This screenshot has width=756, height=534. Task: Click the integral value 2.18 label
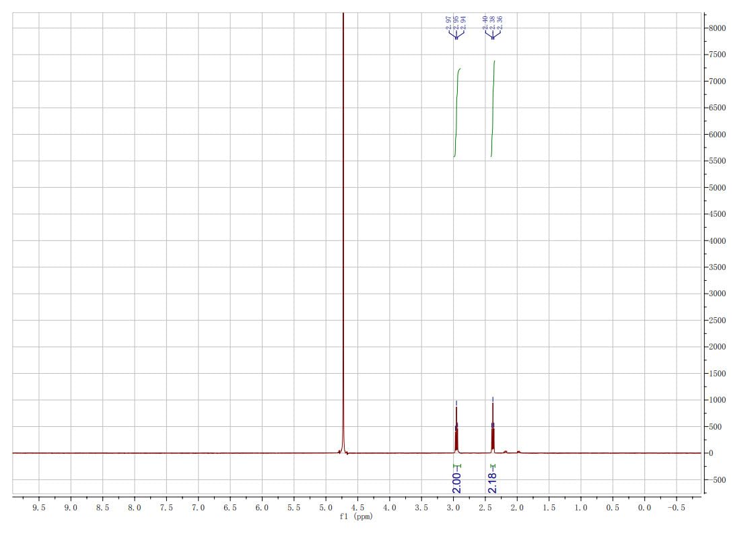(492, 483)
